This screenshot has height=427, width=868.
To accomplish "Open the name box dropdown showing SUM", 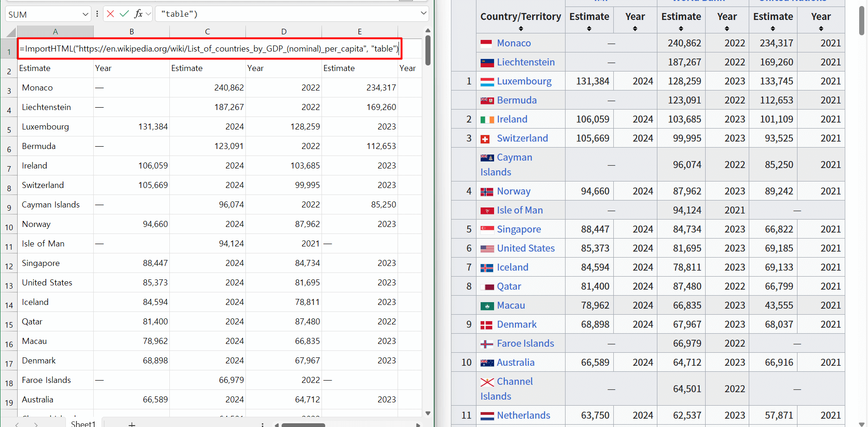I will click(x=85, y=14).
